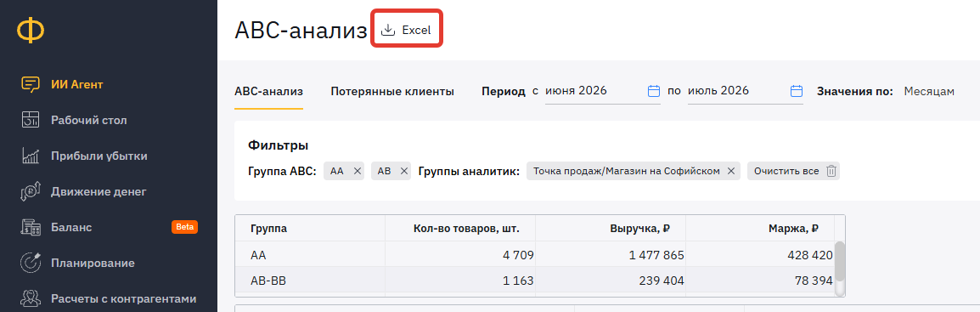The image size is (980, 312).
Task: Click the Выручка, ₽ column header
Action: tap(611, 228)
